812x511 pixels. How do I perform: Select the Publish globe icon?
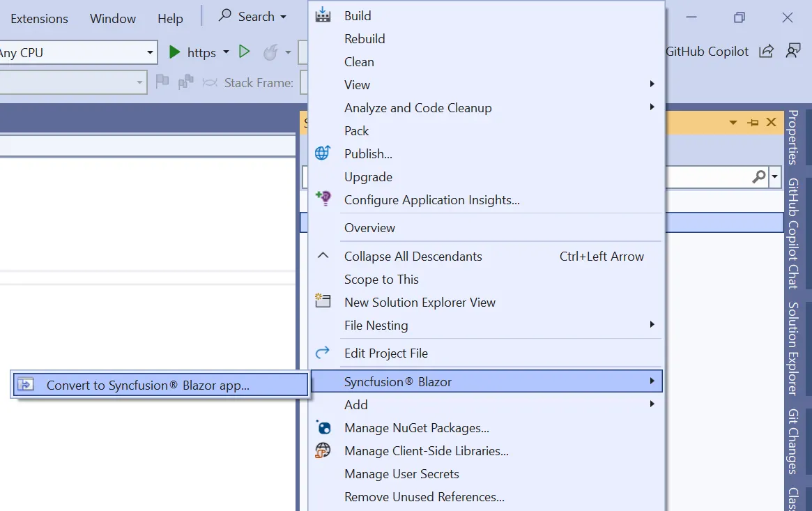[322, 153]
